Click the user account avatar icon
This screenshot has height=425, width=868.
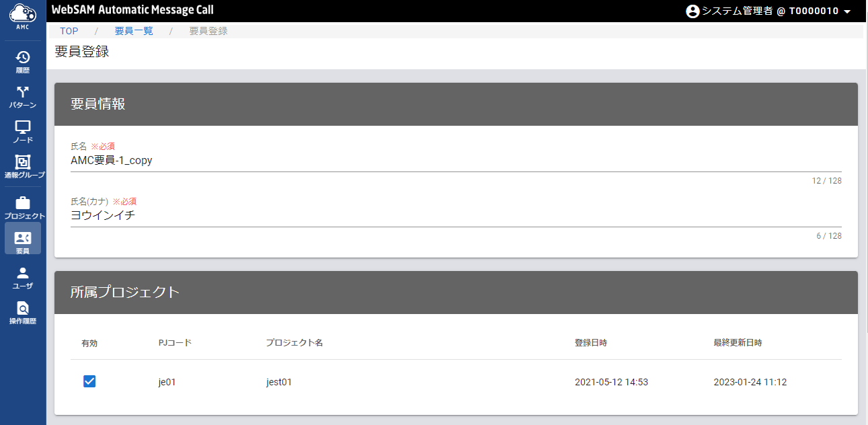click(693, 11)
